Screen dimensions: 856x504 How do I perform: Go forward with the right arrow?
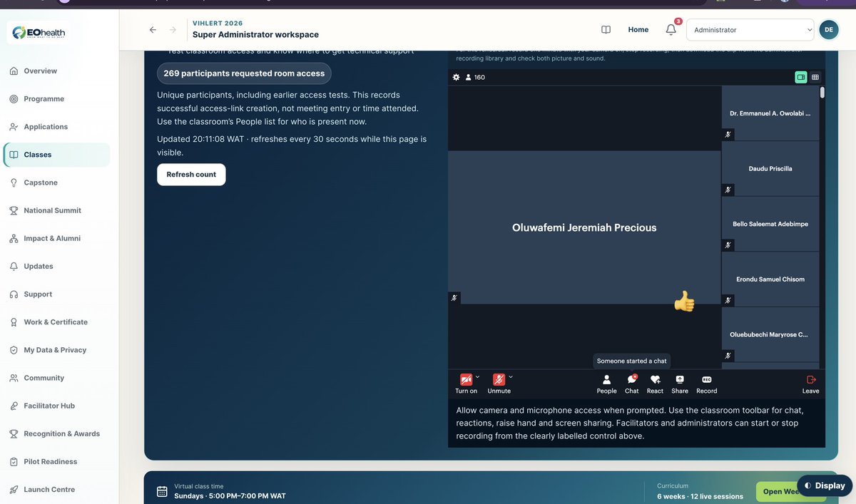pos(173,30)
